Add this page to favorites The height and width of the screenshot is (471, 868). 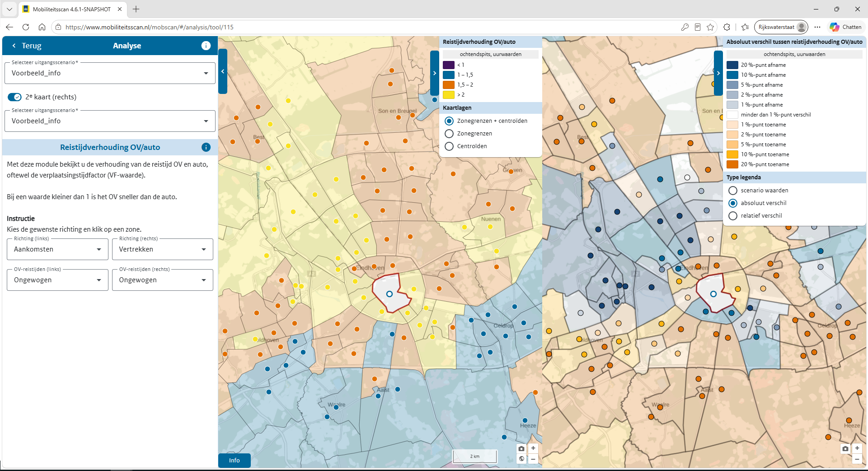click(x=710, y=27)
